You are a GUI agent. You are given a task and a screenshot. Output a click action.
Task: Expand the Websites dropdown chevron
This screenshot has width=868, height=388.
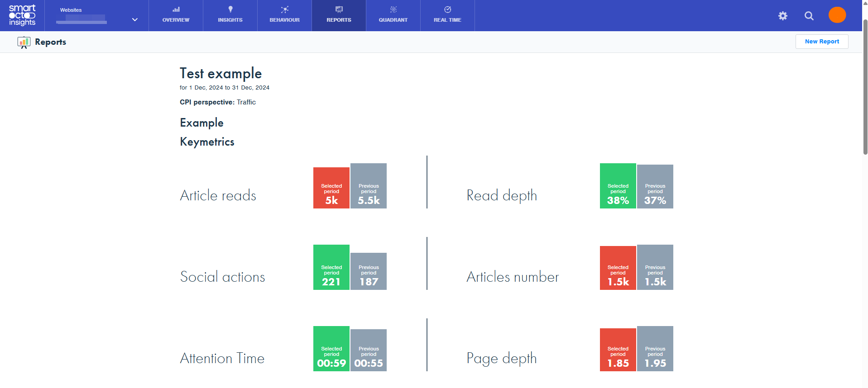(134, 19)
